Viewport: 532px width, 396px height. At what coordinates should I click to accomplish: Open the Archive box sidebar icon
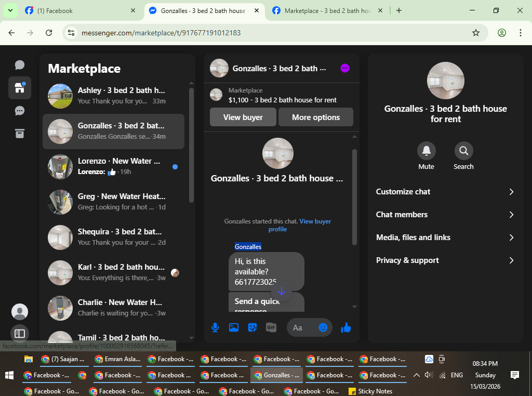tap(20, 134)
